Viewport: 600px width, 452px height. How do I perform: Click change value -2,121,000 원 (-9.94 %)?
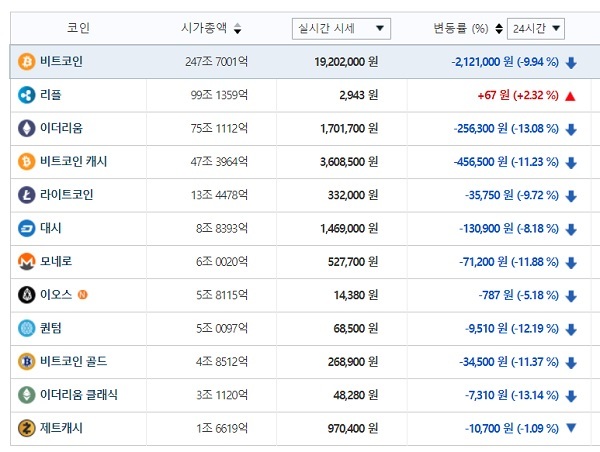point(505,62)
